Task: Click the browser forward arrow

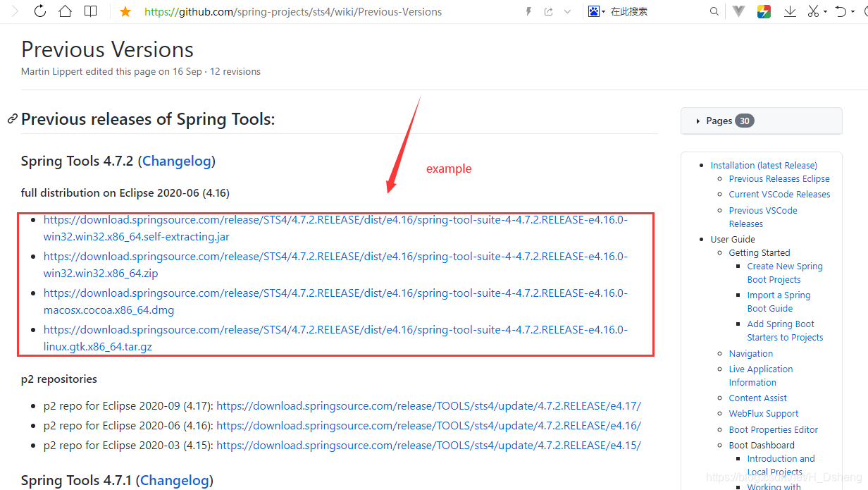Action: coord(14,11)
